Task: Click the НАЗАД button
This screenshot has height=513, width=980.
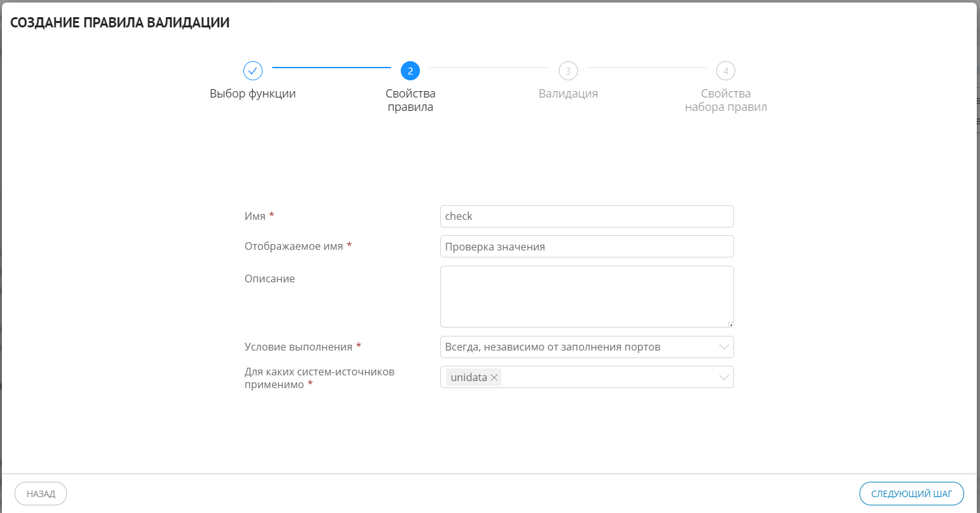Action: (40, 493)
